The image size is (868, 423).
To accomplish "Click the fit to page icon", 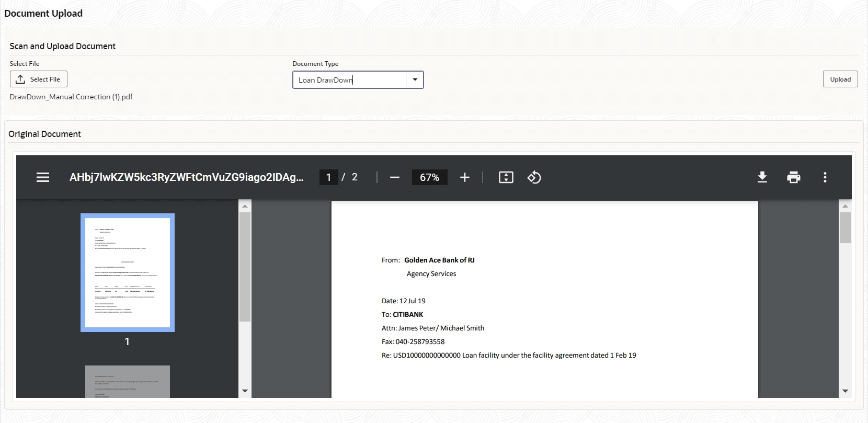I will click(506, 177).
